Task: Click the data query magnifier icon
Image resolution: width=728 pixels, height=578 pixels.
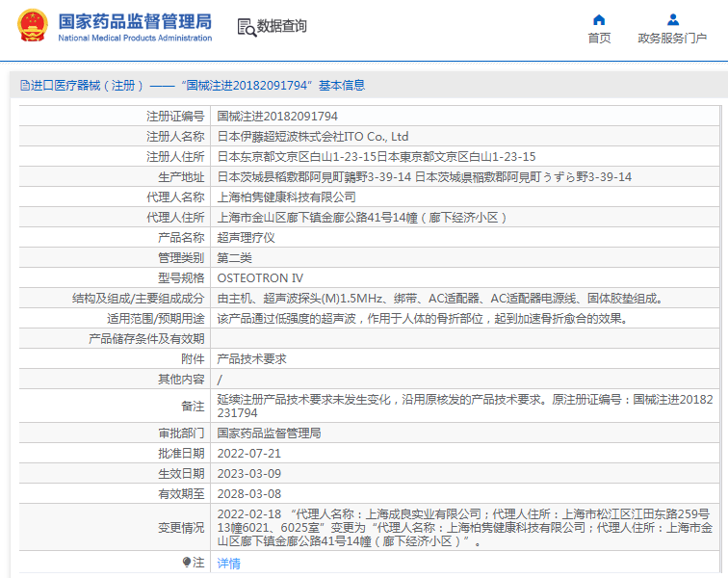Action: coord(247,27)
